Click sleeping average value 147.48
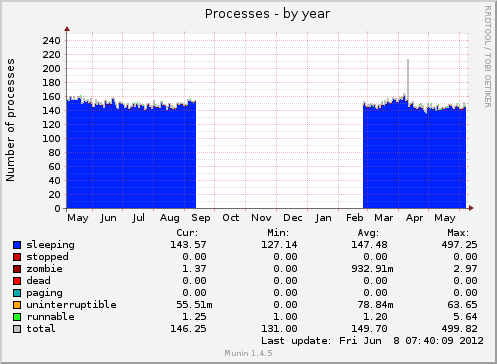The width and height of the screenshot is (497, 364). (x=369, y=245)
